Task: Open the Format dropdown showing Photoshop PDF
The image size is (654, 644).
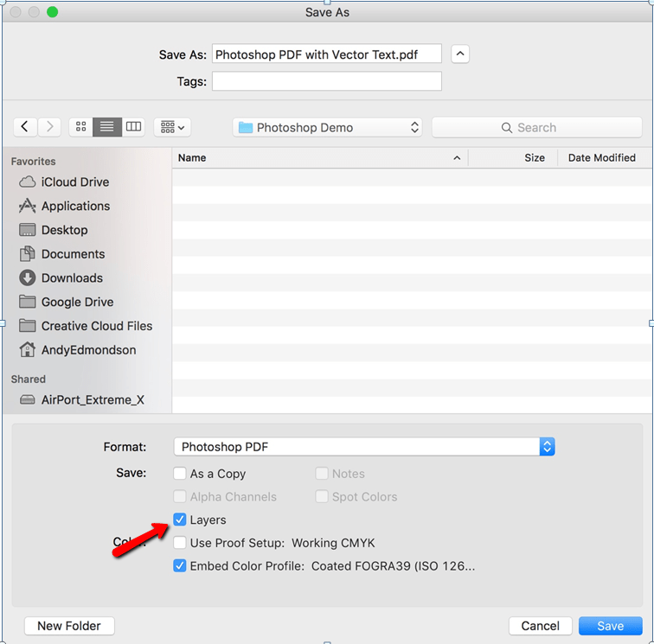Action: point(364,446)
